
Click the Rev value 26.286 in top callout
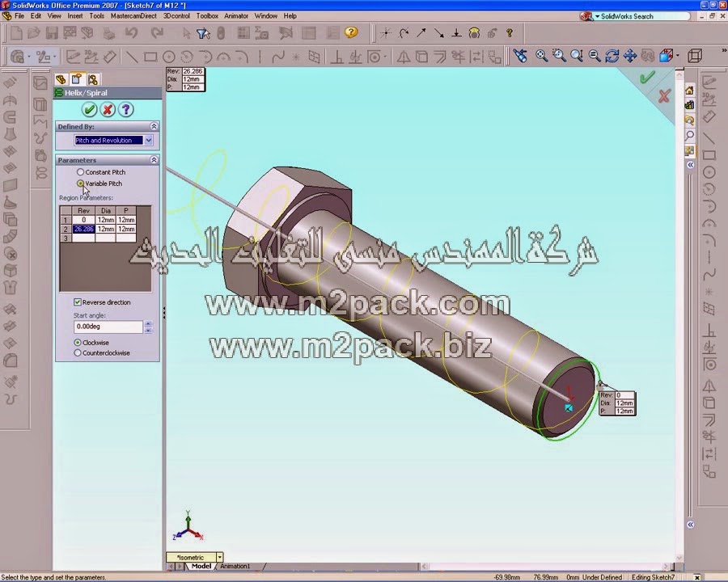pos(193,71)
